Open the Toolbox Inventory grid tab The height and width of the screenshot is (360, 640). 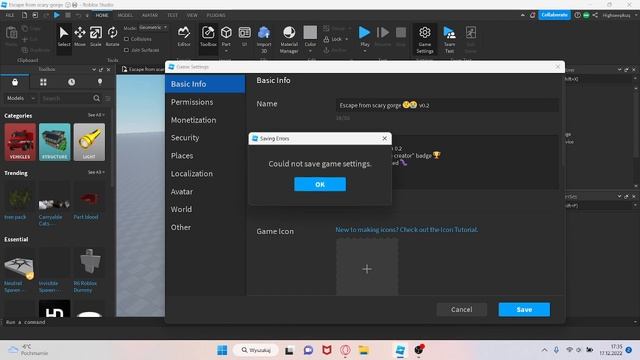(x=43, y=82)
